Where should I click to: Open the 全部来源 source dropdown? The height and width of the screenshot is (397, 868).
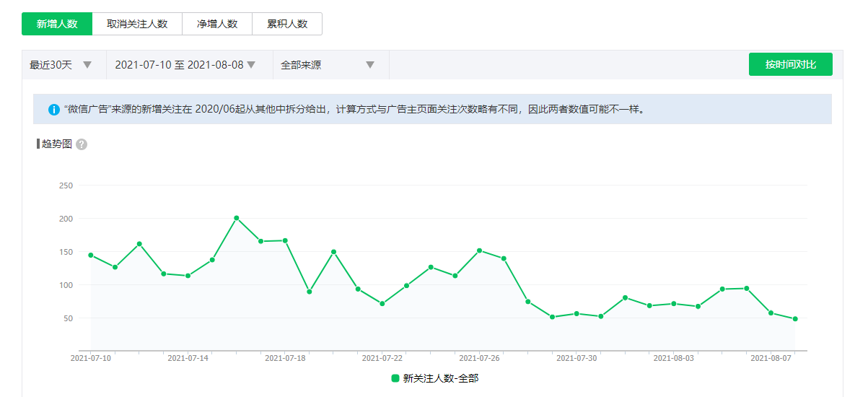pyautogui.click(x=329, y=65)
